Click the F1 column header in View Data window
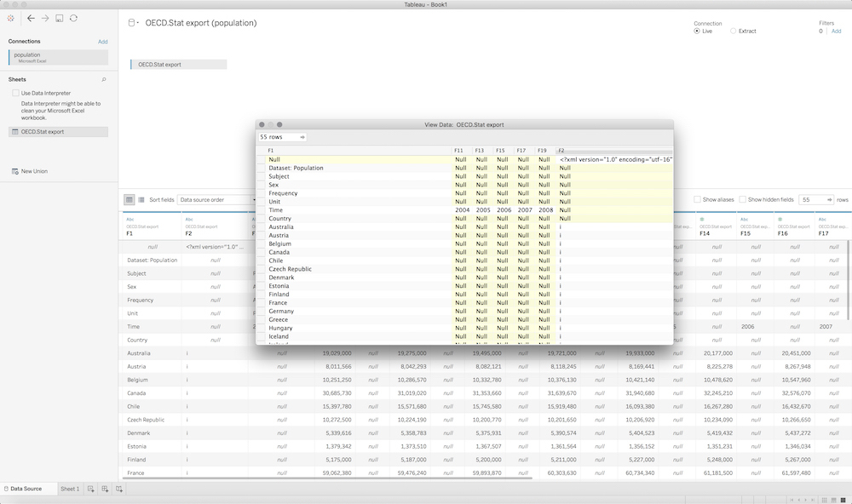Viewport: 852px width, 504px height. [359, 151]
